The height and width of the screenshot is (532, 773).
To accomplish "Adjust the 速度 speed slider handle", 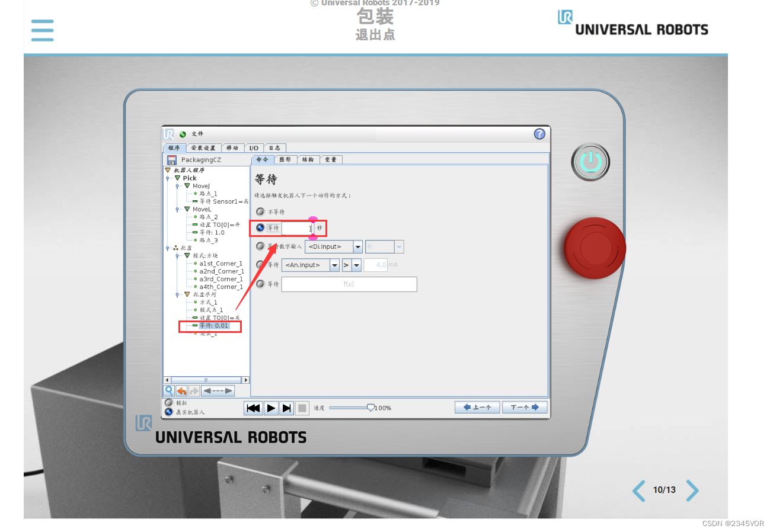I will pyautogui.click(x=370, y=408).
